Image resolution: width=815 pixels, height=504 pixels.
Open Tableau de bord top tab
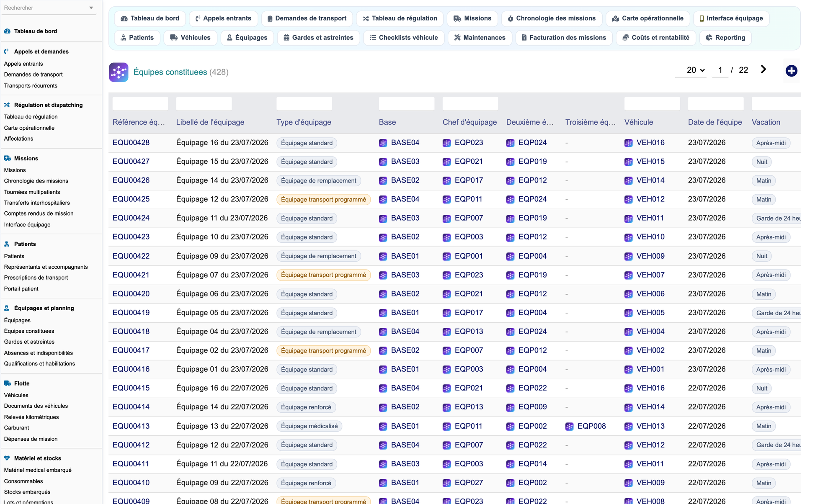pyautogui.click(x=150, y=18)
